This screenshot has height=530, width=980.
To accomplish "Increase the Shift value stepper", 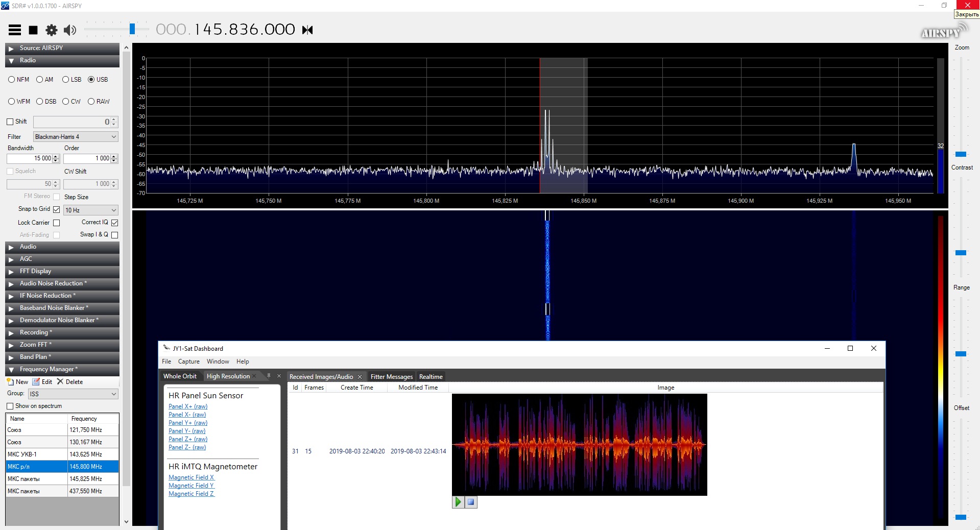I will (x=114, y=119).
